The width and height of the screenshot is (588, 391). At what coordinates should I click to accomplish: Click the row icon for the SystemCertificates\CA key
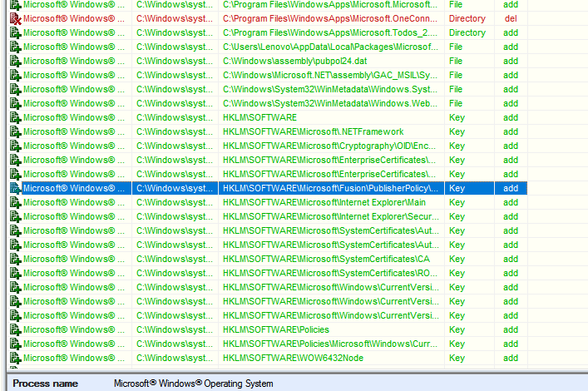(x=15, y=260)
